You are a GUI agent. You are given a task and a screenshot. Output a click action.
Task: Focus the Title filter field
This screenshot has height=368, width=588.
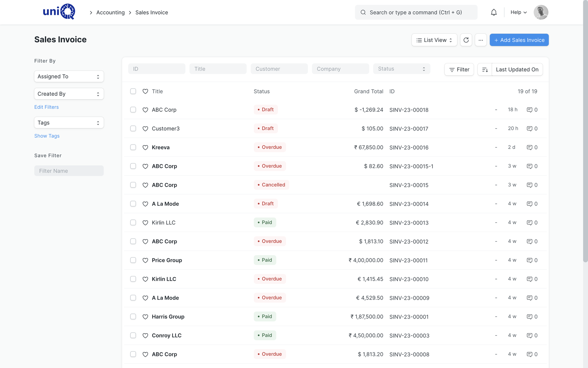click(x=218, y=69)
